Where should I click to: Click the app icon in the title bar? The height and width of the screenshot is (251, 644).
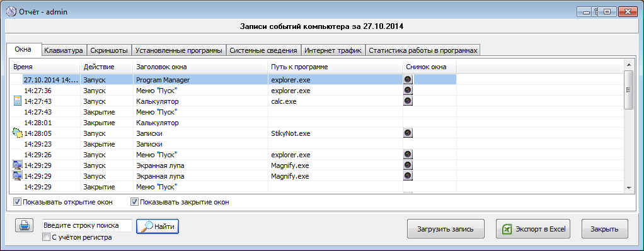click(11, 11)
